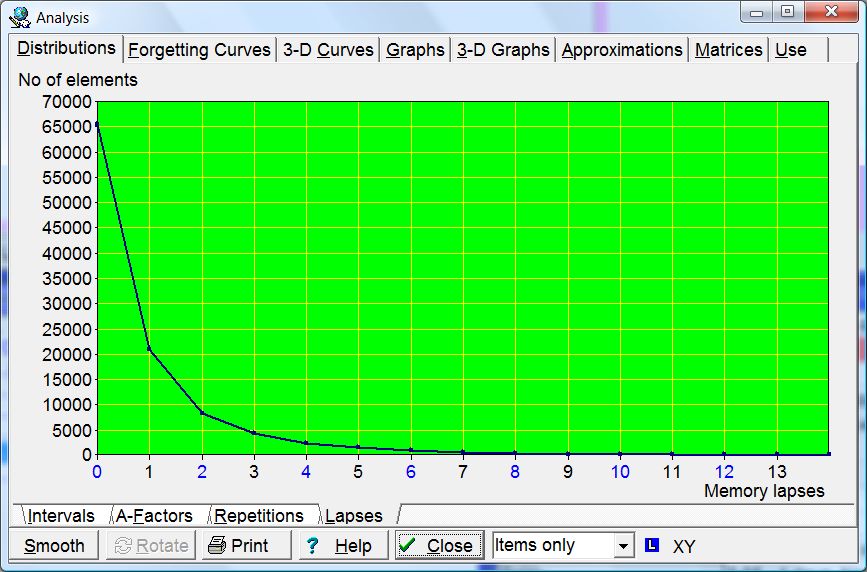Click the question mark Help icon
867x572 pixels.
pos(313,545)
